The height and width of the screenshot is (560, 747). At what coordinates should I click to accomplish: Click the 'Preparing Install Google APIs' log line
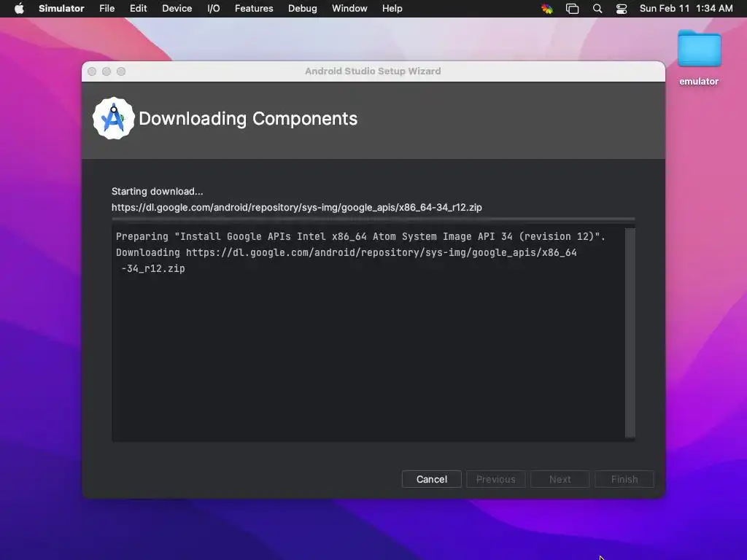(x=360, y=237)
